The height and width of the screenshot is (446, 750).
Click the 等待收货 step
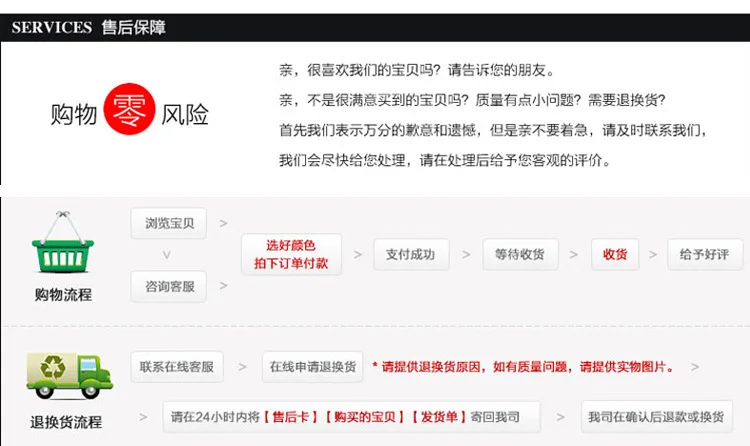(x=520, y=254)
